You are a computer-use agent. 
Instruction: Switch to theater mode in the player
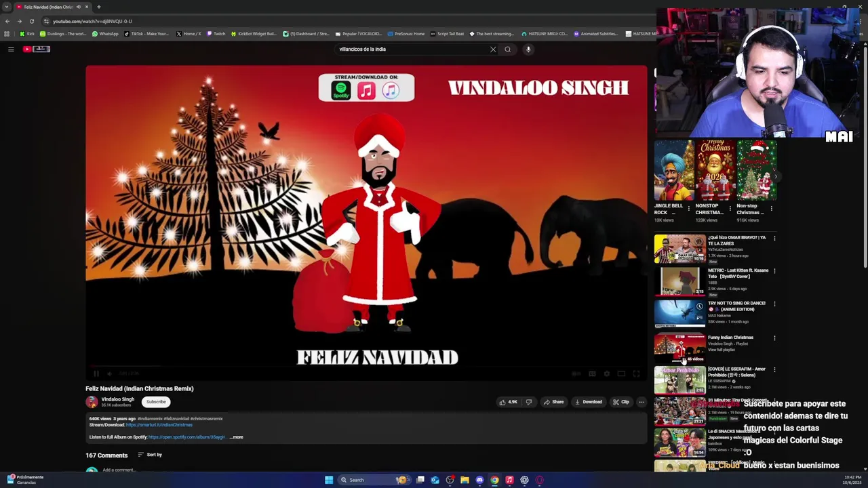[x=621, y=373]
